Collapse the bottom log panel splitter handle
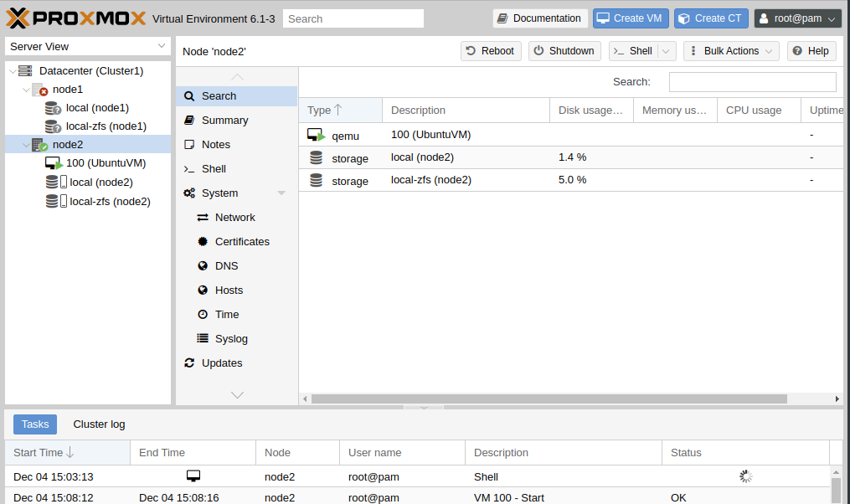The image size is (850, 504). click(x=424, y=407)
